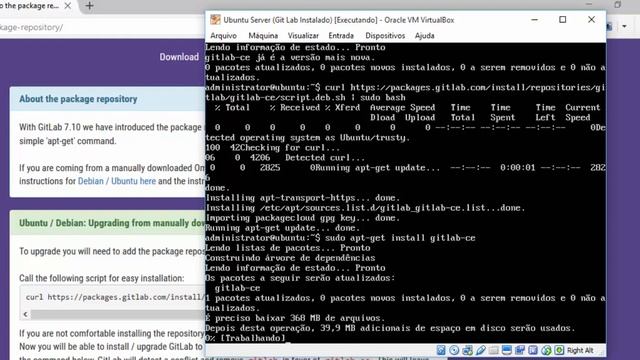Click the curl command code box
This screenshot has width=640, height=360.
[112, 297]
